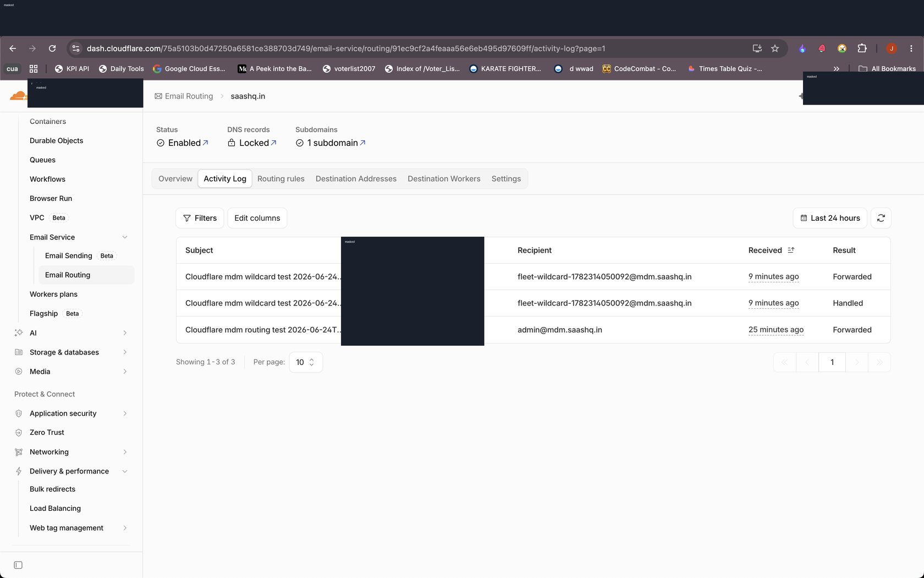
Task: Open the Destination Addresses tab
Action: pyautogui.click(x=356, y=179)
